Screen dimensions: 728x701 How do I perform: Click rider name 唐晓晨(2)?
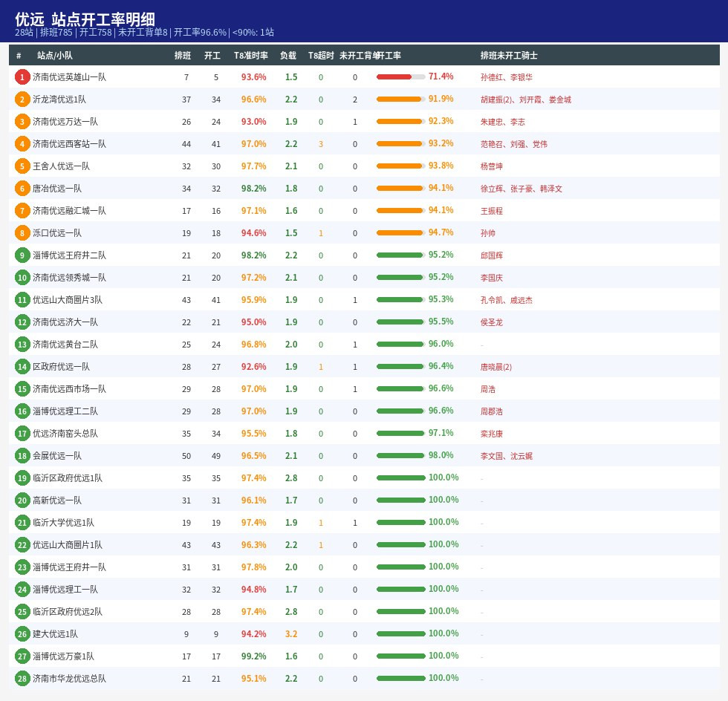click(496, 368)
